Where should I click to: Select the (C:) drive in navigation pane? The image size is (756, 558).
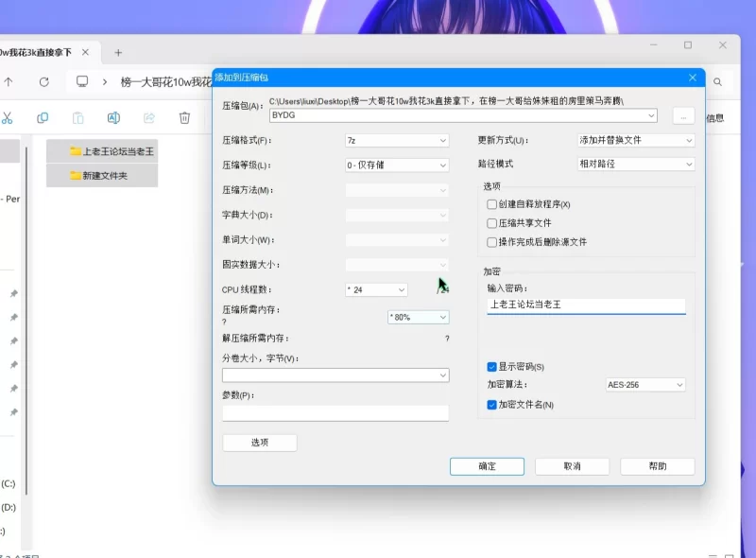9,483
